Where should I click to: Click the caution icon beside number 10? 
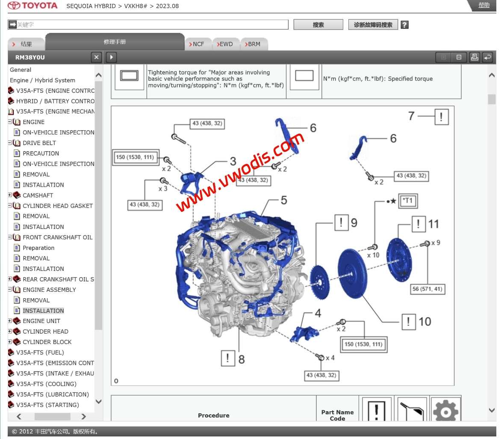408,322
